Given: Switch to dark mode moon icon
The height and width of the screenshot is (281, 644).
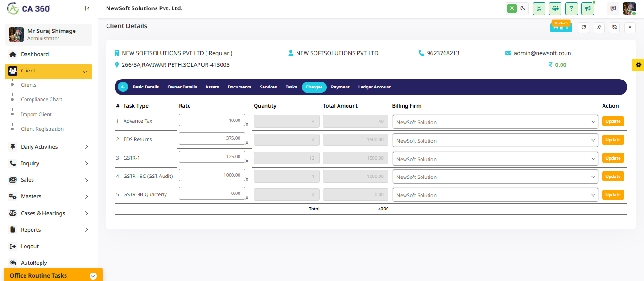Looking at the screenshot, I should (523, 8).
